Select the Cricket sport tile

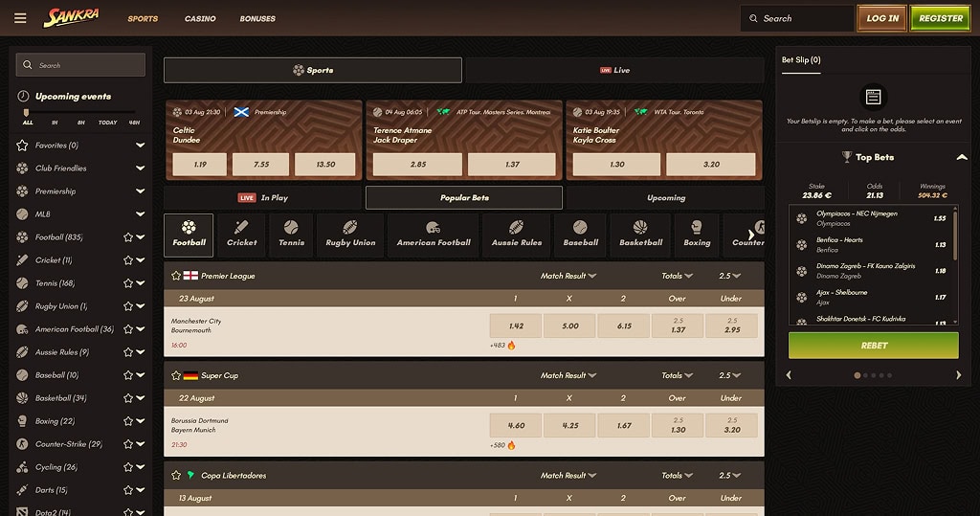242,236
